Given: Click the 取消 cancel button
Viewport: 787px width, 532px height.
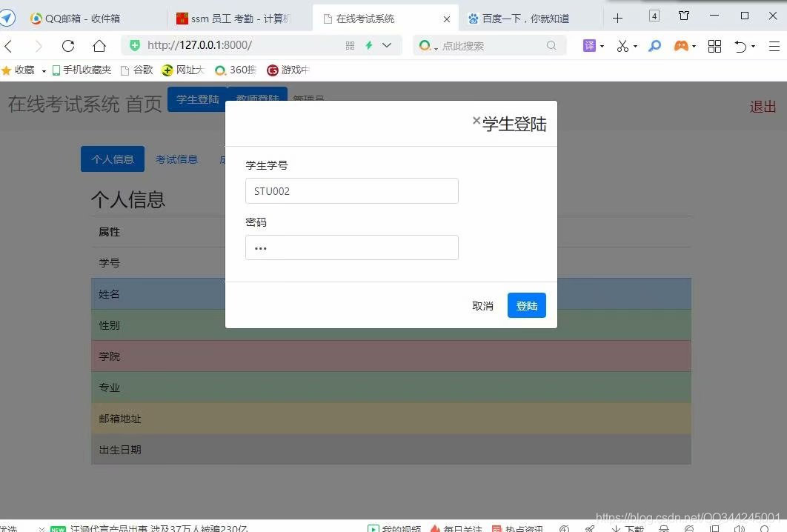Looking at the screenshot, I should pos(482,306).
